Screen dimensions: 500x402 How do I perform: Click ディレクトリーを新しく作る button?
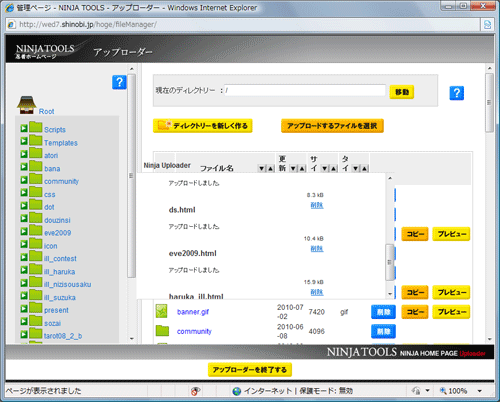(x=203, y=126)
